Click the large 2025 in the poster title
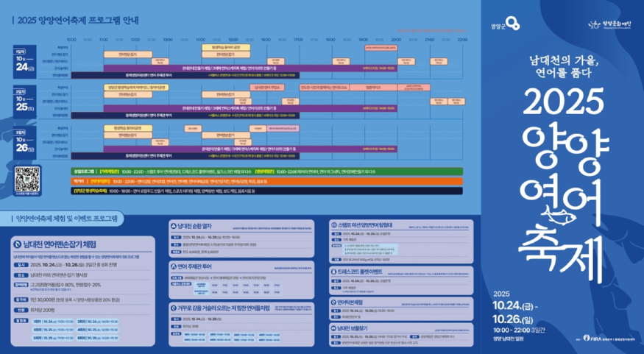644x354 pixels. pyautogui.click(x=563, y=102)
